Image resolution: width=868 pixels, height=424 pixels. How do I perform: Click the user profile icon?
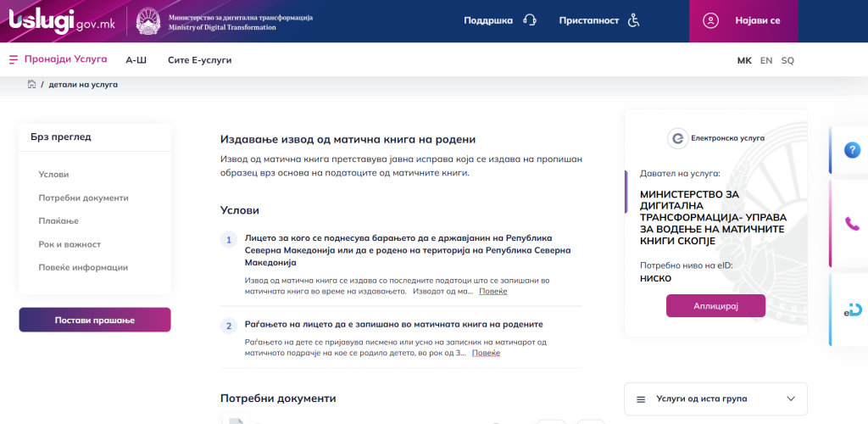(x=710, y=20)
